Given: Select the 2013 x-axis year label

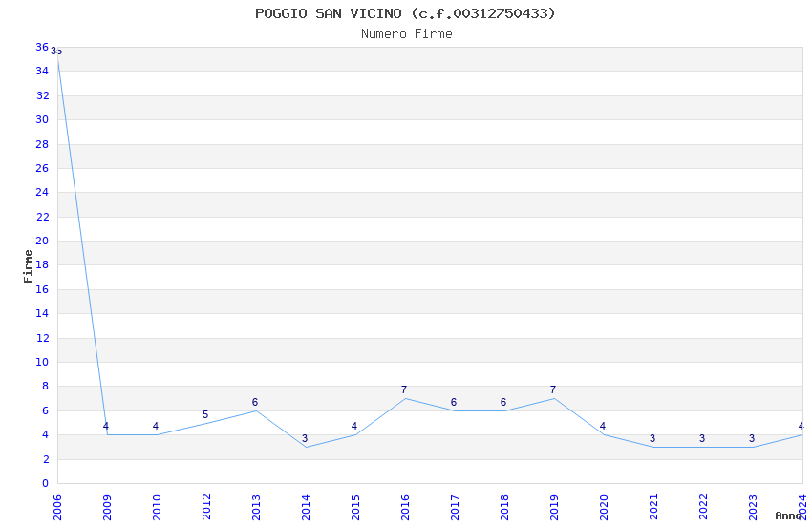Looking at the screenshot, I should point(256,508).
